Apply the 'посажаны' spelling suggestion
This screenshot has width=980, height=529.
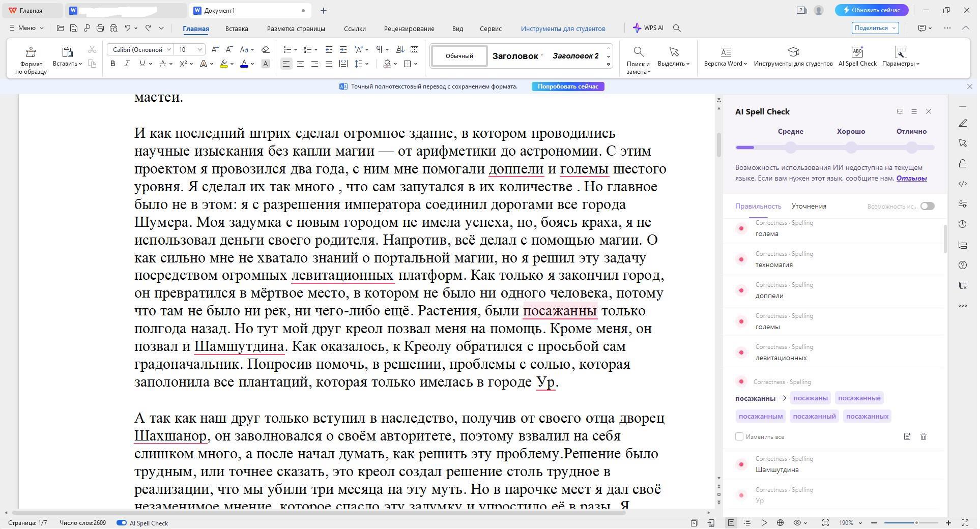tap(810, 398)
